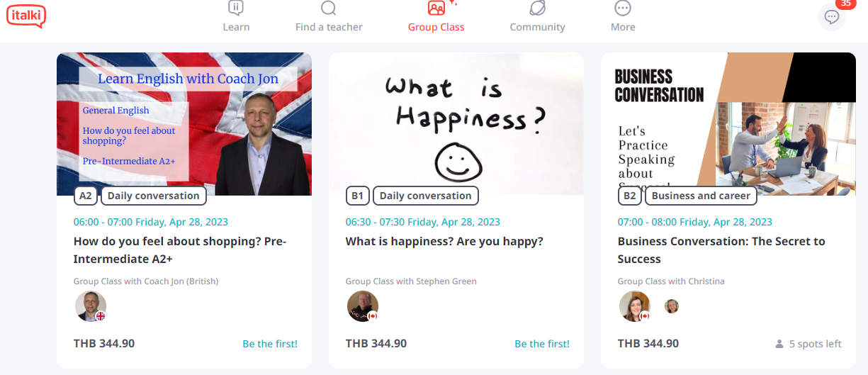Click the Business Conversation class thumbnail
This screenshot has width=868, height=375.
[x=728, y=124]
